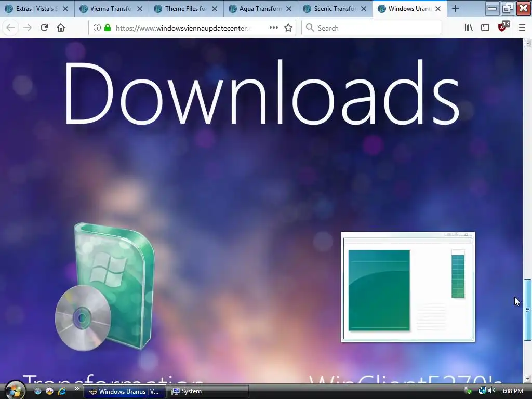Click the green secure connection padlock
The height and width of the screenshot is (399, 532).
click(x=108, y=28)
